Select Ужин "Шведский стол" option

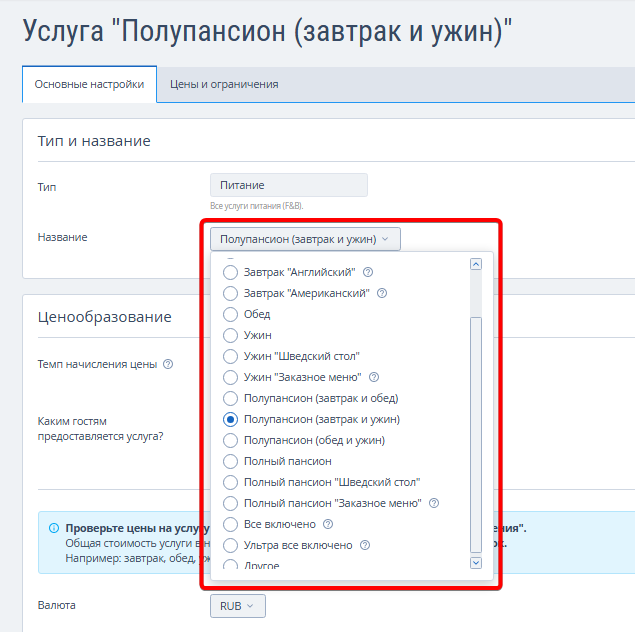[x=231, y=356]
